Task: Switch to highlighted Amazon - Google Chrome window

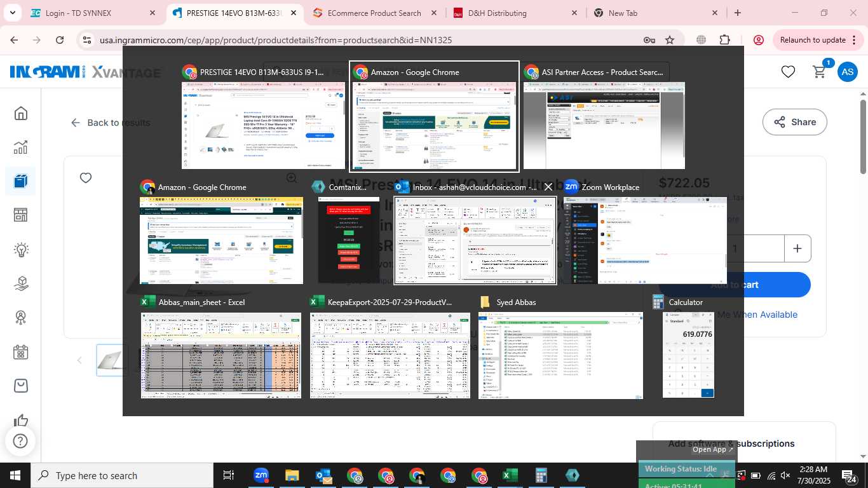Action: tap(434, 117)
